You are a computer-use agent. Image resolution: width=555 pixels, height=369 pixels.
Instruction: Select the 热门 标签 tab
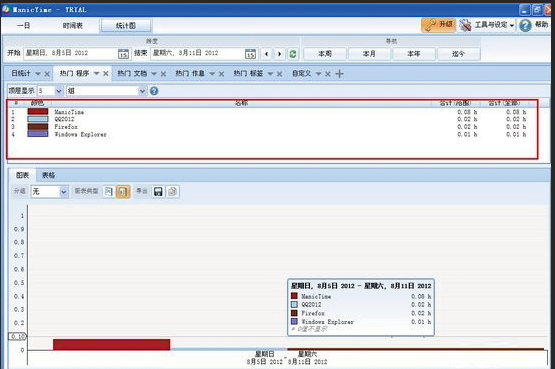click(x=248, y=73)
